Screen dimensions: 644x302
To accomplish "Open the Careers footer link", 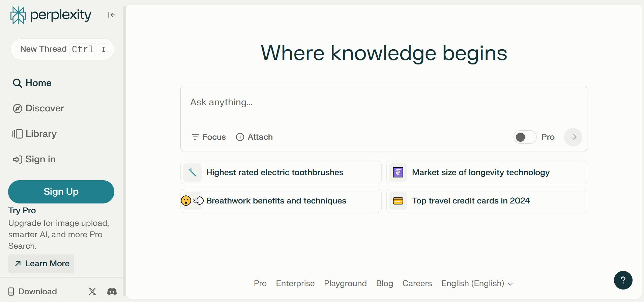I will pyautogui.click(x=417, y=283).
